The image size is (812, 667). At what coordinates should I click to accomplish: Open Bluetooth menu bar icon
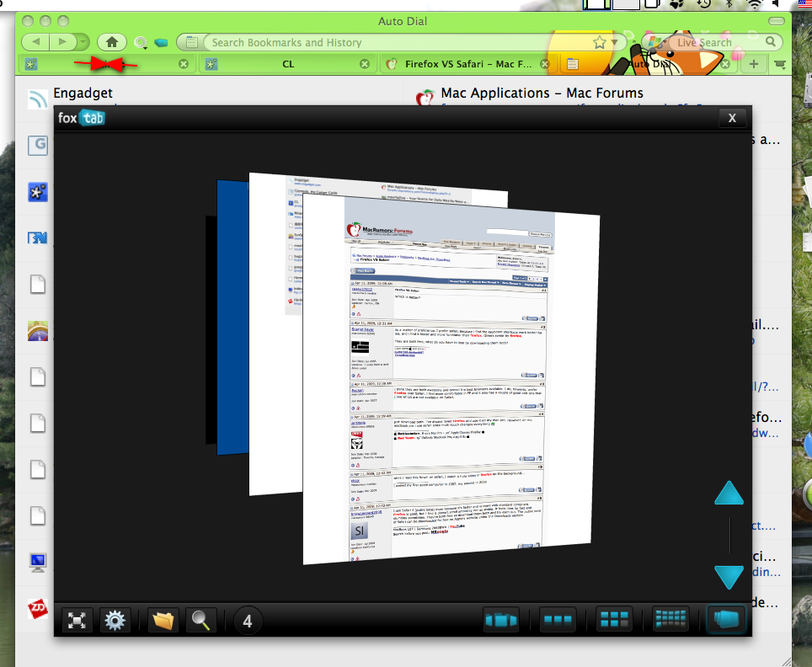pos(729,4)
